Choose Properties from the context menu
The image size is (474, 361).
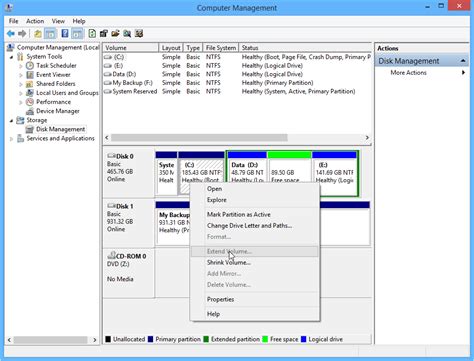[254, 299]
